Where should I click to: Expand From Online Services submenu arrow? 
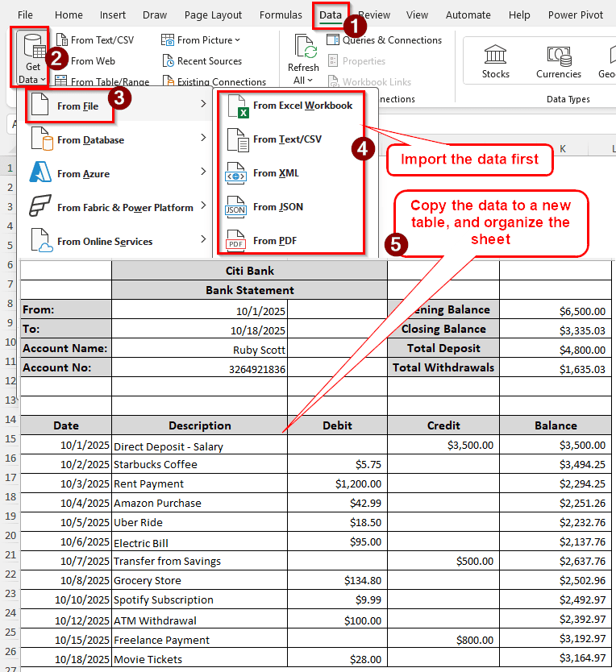coord(203,241)
